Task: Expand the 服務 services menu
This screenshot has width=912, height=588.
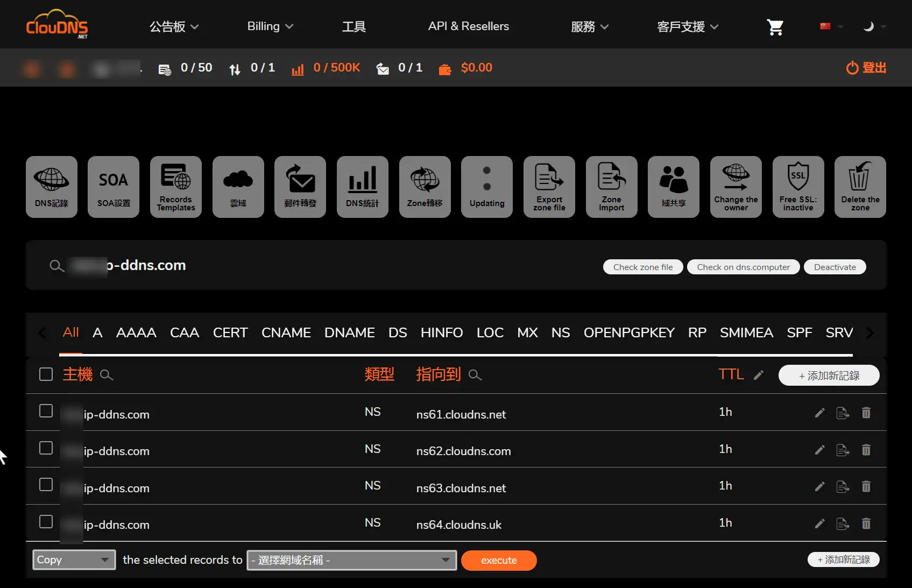Action: [x=590, y=26]
